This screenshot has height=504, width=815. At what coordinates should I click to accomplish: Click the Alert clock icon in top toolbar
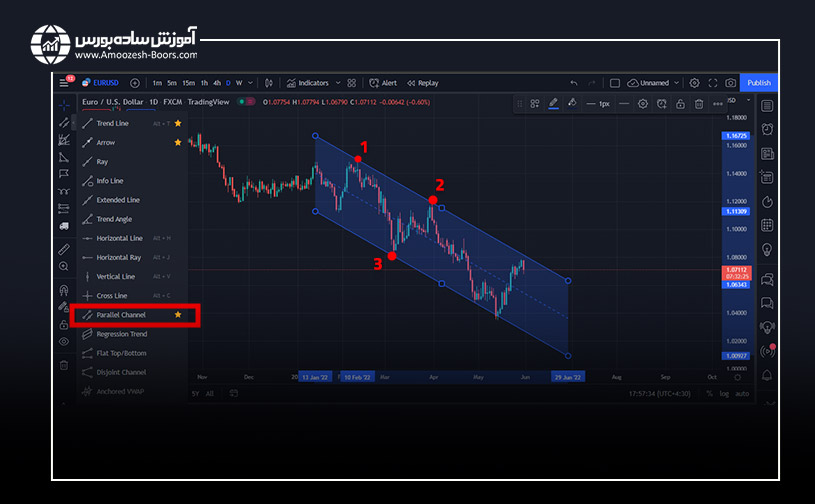pyautogui.click(x=373, y=83)
